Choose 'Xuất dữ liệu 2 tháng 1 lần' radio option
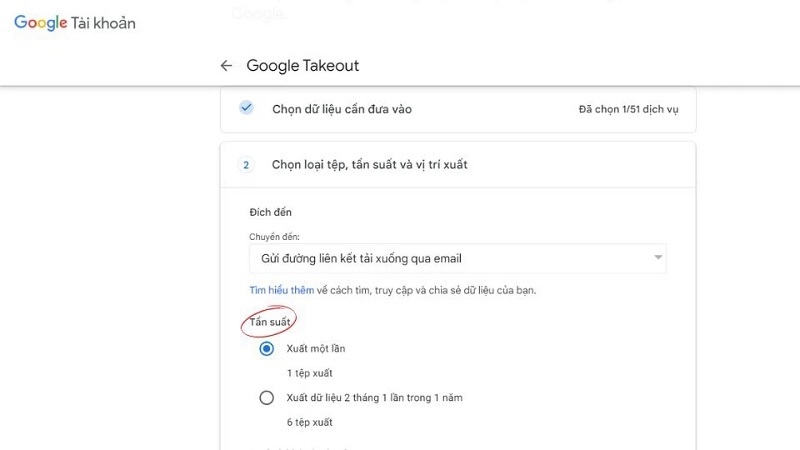800x450 pixels. click(266, 398)
